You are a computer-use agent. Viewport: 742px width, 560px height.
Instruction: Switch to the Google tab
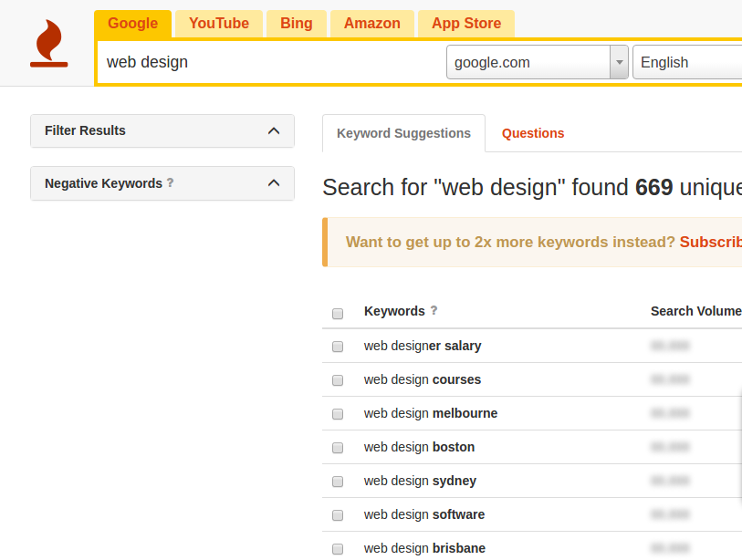pyautogui.click(x=132, y=24)
